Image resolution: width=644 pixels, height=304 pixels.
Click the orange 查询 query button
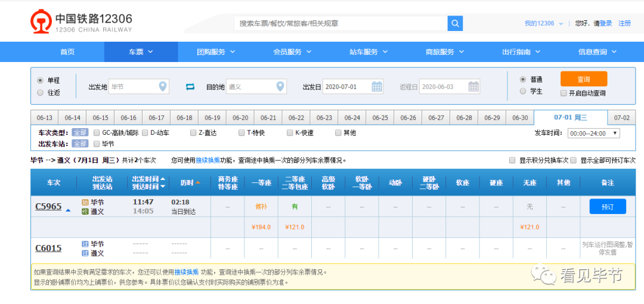[x=584, y=79]
